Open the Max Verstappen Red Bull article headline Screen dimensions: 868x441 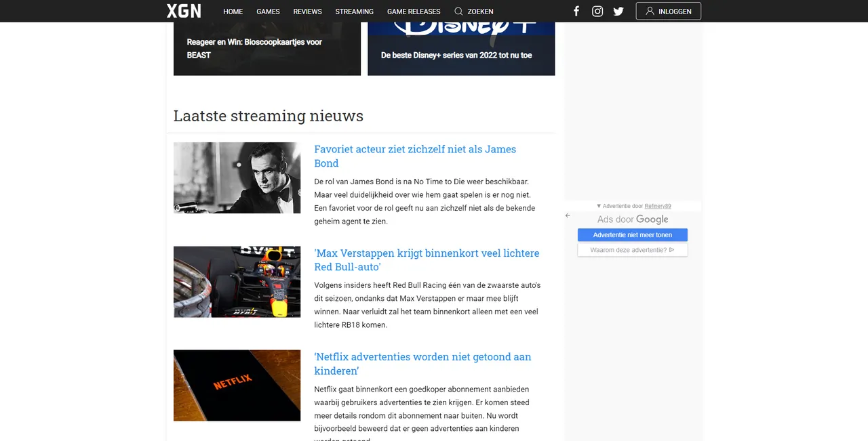[x=427, y=260]
